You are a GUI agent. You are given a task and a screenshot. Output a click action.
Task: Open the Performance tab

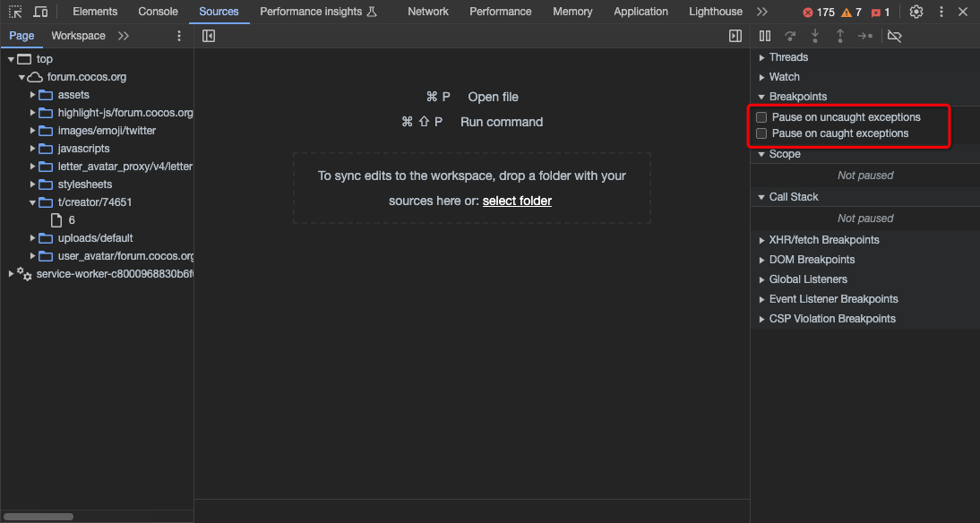point(501,12)
